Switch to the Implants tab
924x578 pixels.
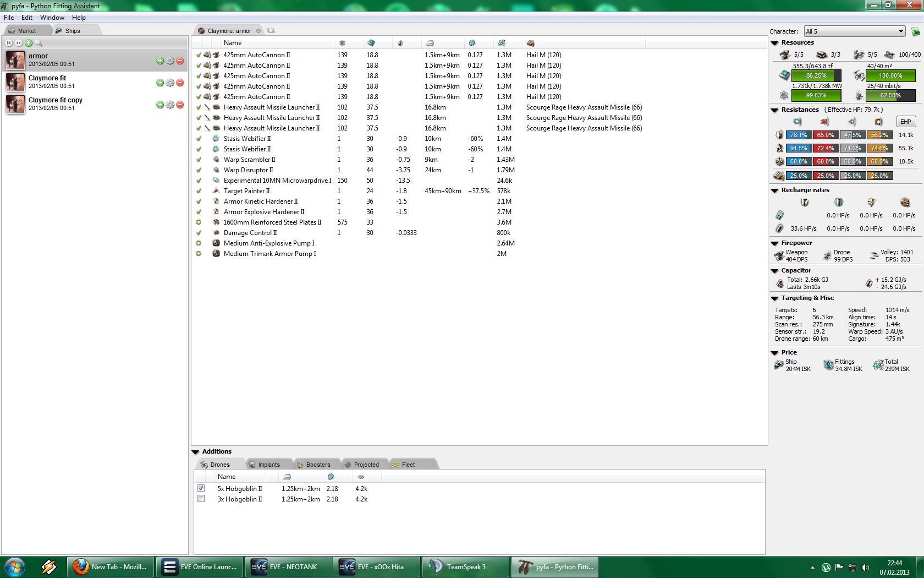coord(269,465)
